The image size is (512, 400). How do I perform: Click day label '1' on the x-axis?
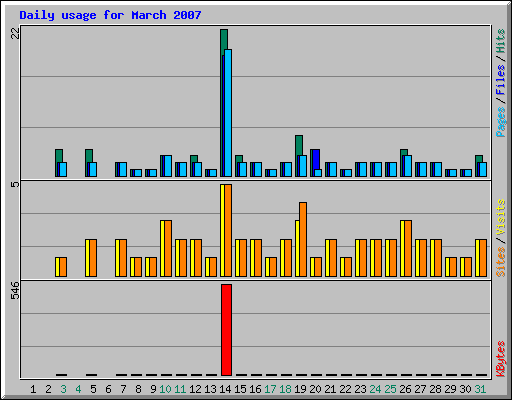point(33,389)
